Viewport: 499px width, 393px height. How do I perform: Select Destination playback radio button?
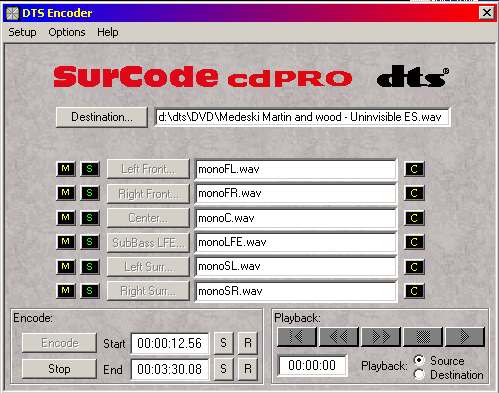click(x=419, y=375)
